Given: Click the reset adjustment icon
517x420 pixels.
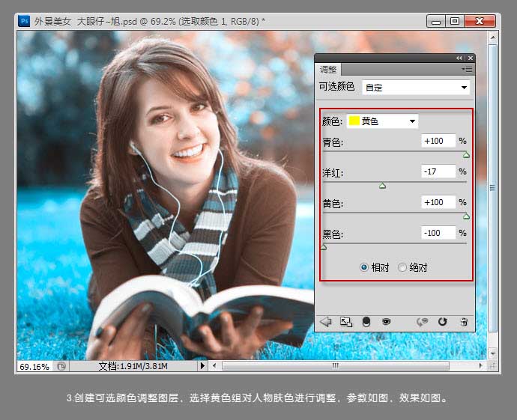Looking at the screenshot, I should coord(443,321).
